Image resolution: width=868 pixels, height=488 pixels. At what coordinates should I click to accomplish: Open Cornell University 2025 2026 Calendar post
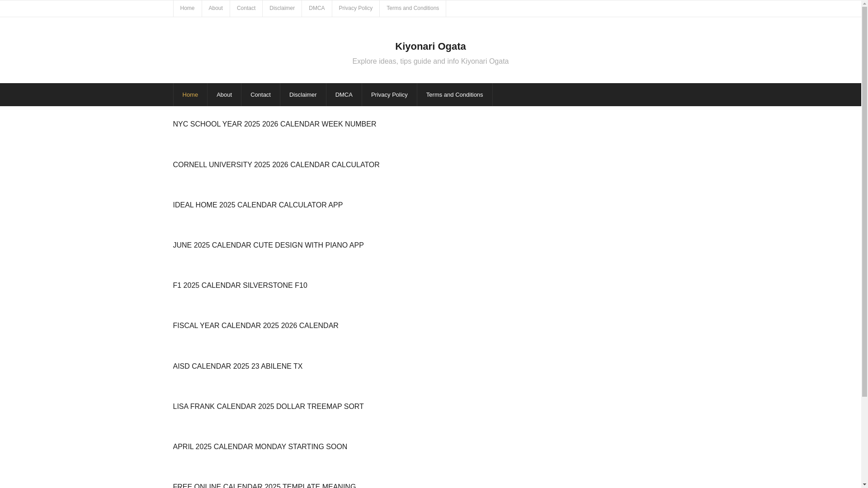276,164
